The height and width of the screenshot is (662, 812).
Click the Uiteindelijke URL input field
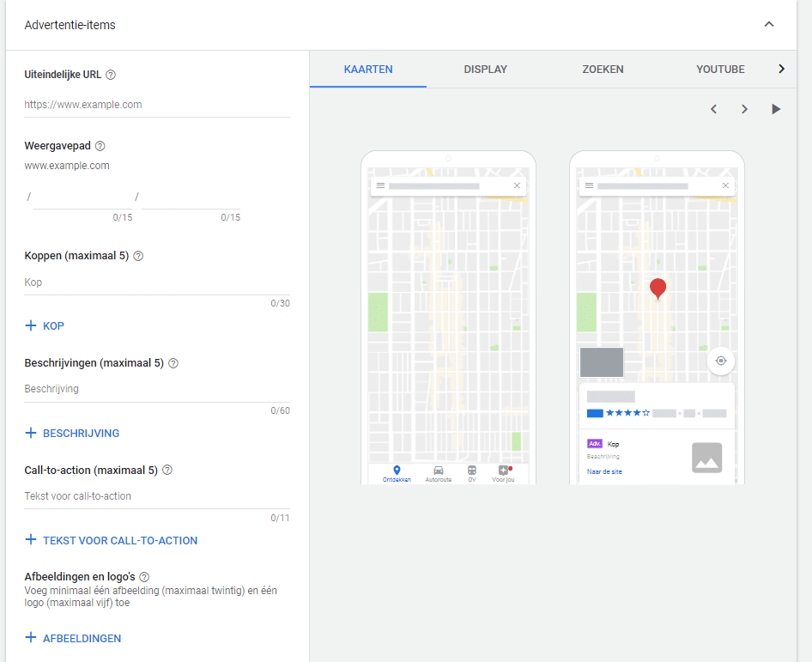pos(157,105)
